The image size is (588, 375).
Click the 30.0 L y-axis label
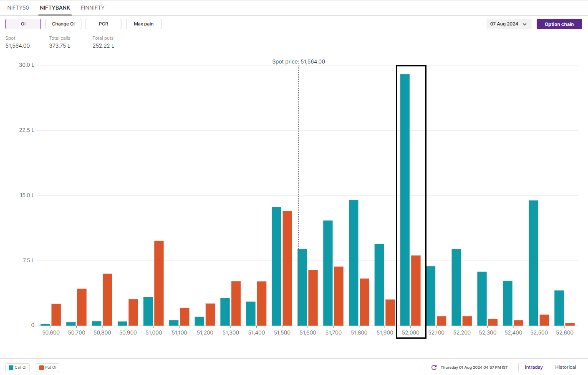tap(27, 65)
